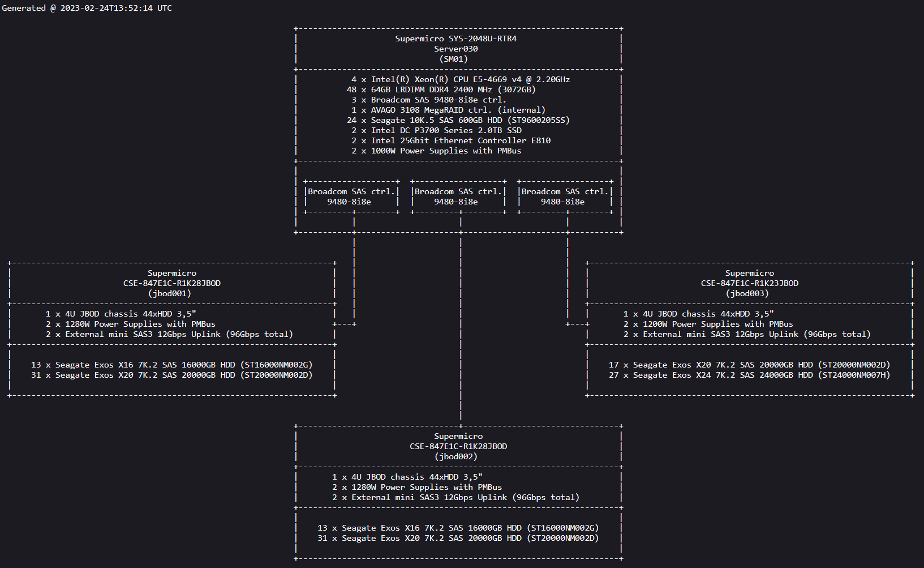This screenshot has width=924, height=568.
Task: Select the Intel Xeon CPU E5-4669 line
Action: tap(461, 79)
